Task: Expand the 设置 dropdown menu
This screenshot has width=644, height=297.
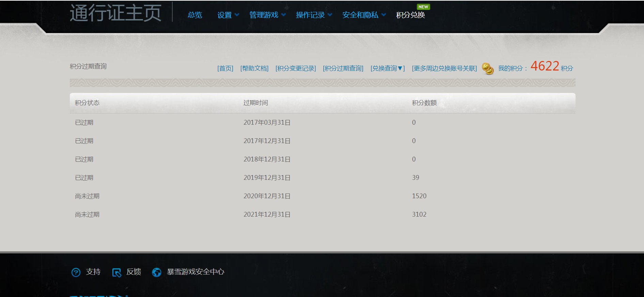Action: click(228, 15)
